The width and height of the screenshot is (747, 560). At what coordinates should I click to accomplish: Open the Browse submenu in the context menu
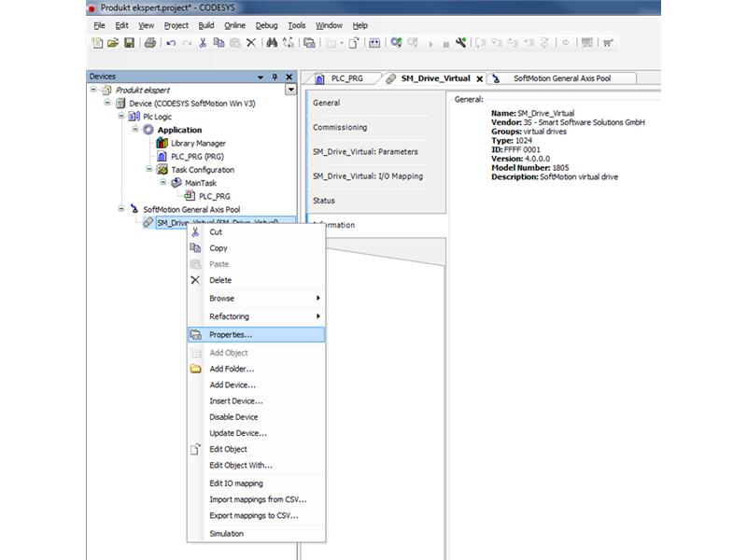click(x=256, y=298)
